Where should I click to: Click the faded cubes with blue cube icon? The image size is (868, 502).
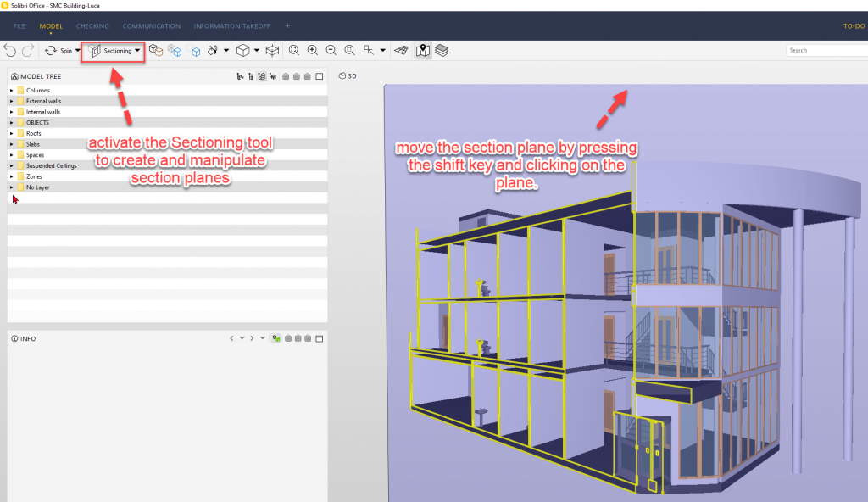point(175,50)
